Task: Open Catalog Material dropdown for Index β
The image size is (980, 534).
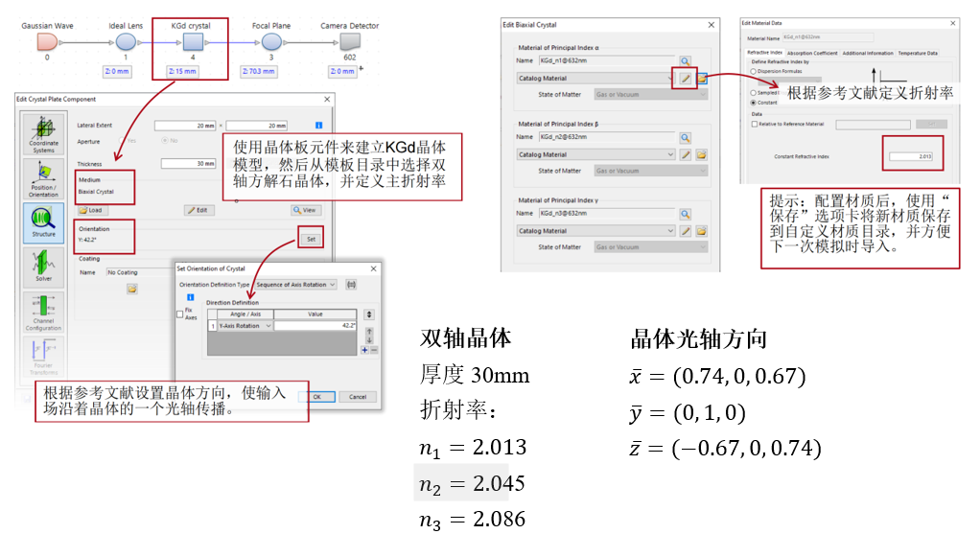Action: click(595, 154)
